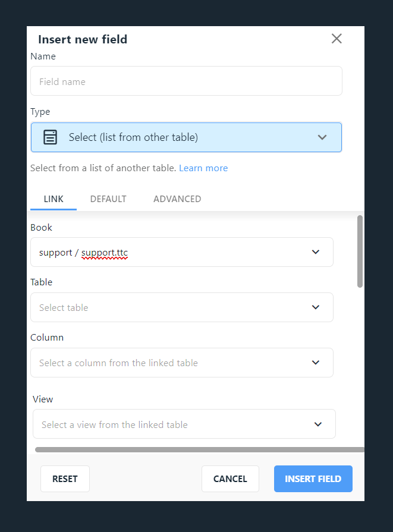The width and height of the screenshot is (393, 532).
Task: Click the CANCEL button
Action: point(230,479)
